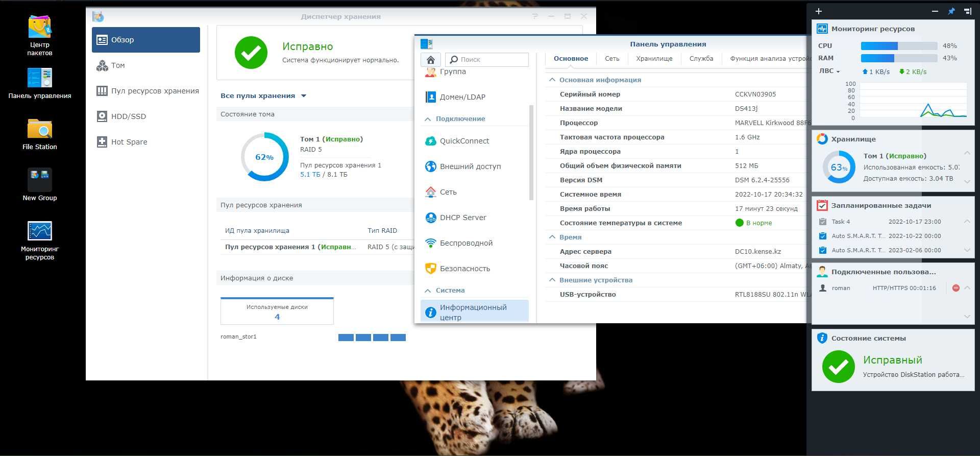The image size is (980, 456).
Task: Open the Панель управления desktop icon
Action: (x=40, y=83)
